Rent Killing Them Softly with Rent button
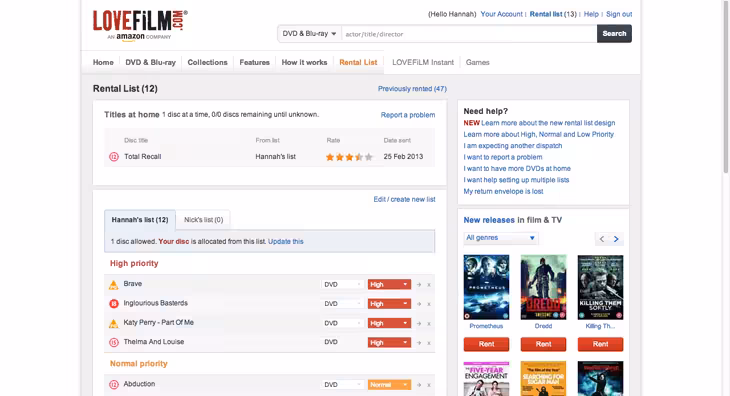730x396 pixels. 600,344
